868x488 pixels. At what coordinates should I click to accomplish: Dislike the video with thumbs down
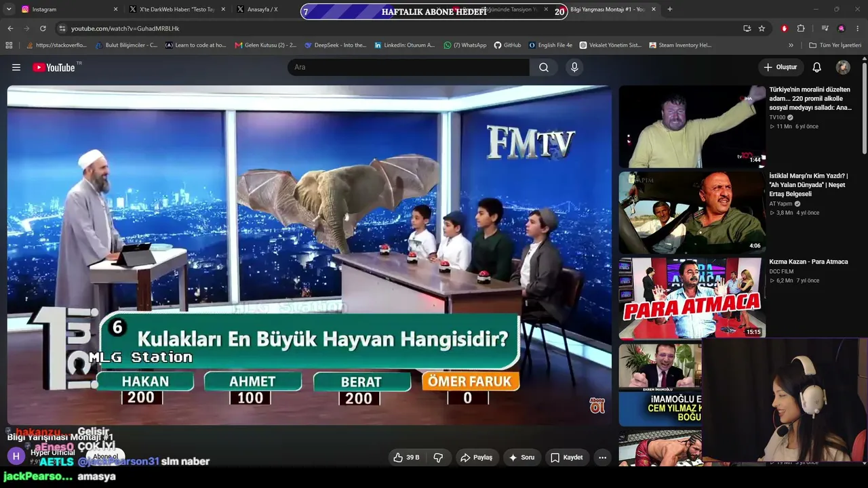pyautogui.click(x=438, y=457)
